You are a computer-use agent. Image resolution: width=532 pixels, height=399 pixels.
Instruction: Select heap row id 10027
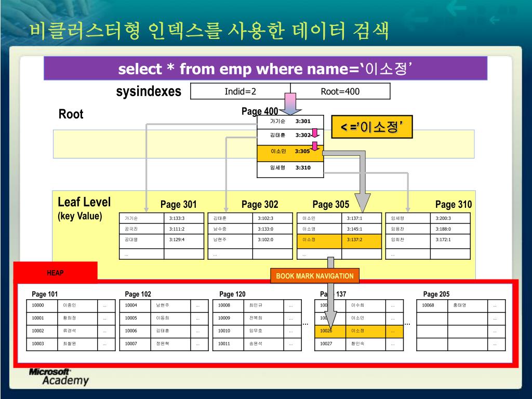(330, 344)
